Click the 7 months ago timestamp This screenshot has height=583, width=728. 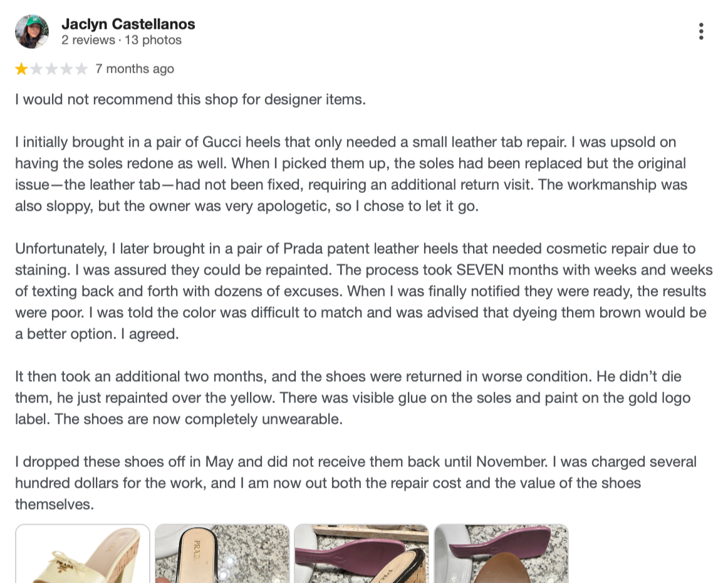135,69
